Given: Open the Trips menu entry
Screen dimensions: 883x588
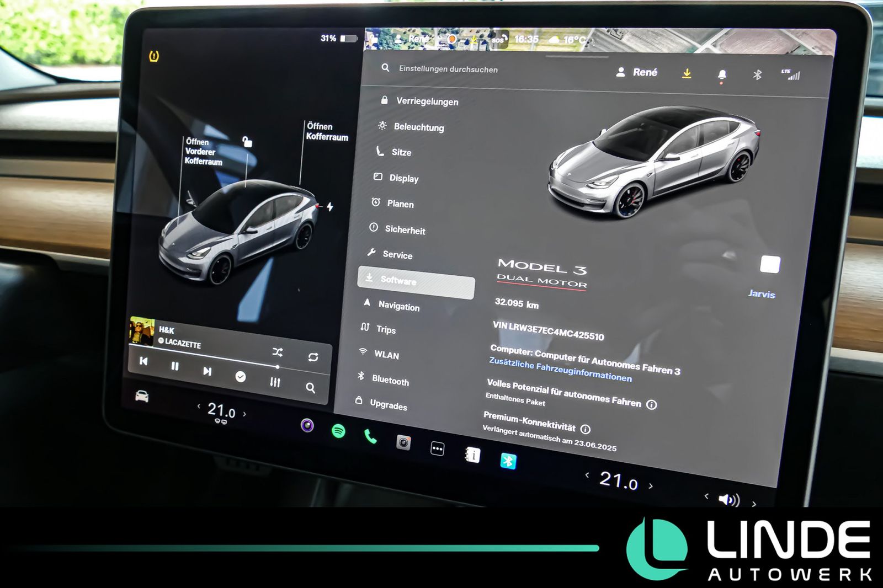Looking at the screenshot, I should [378, 329].
